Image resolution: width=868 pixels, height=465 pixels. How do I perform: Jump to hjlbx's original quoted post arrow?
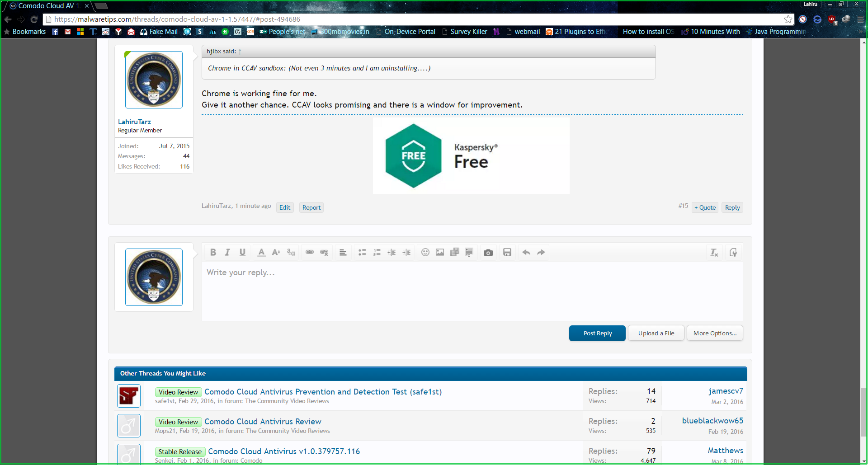[240, 52]
